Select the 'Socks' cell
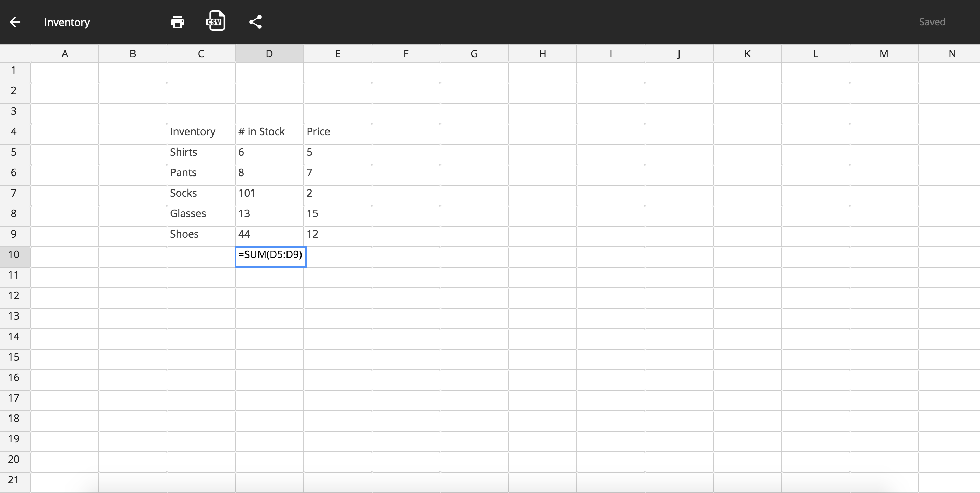 tap(201, 196)
